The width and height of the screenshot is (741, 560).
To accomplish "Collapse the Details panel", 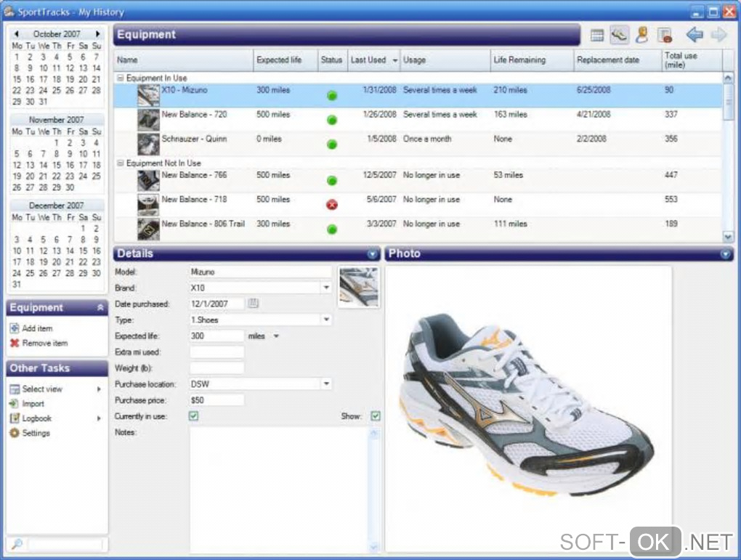I will pos(373,254).
